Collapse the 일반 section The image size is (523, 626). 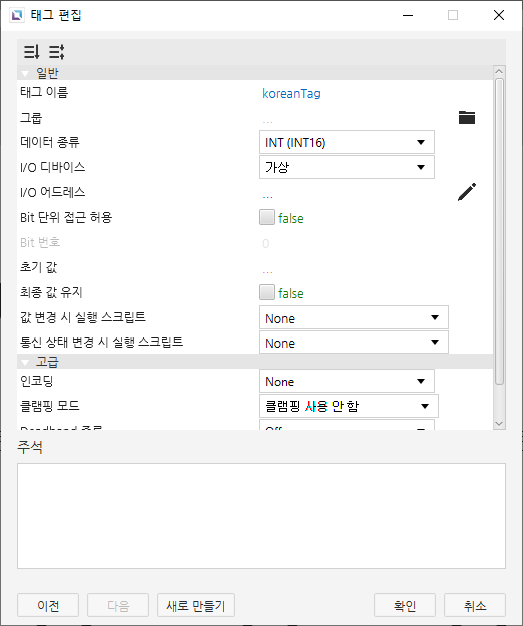(x=25, y=73)
